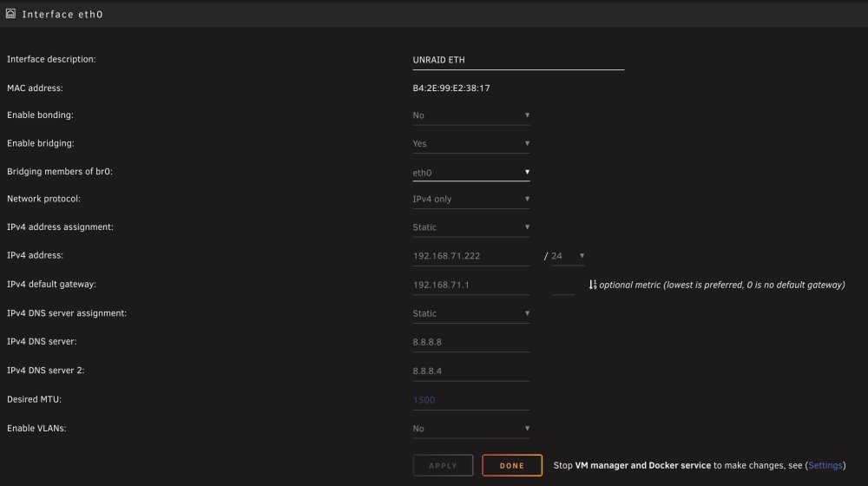
Task: Click the 'Enable bridging:' label
Action: pyautogui.click(x=41, y=143)
